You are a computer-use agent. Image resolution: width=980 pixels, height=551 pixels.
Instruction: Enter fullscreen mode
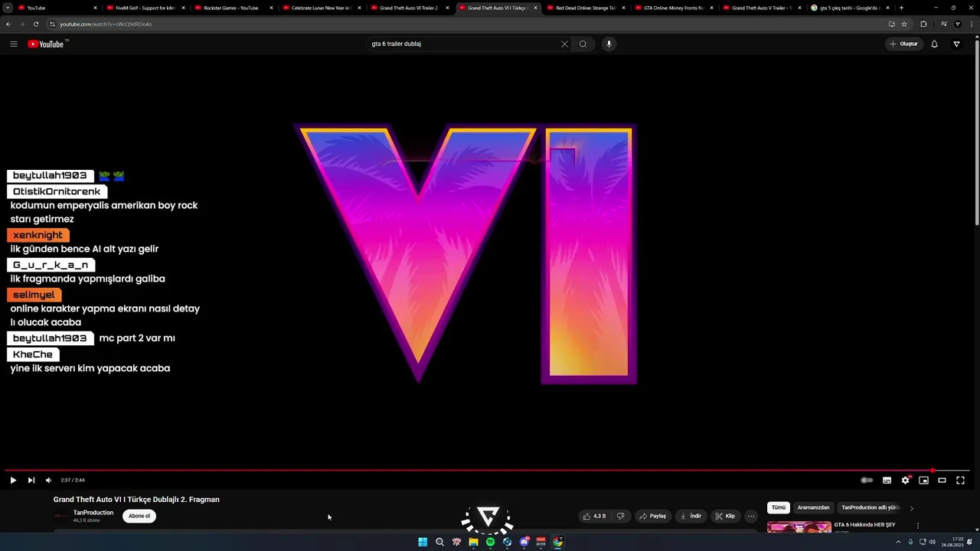tap(961, 480)
